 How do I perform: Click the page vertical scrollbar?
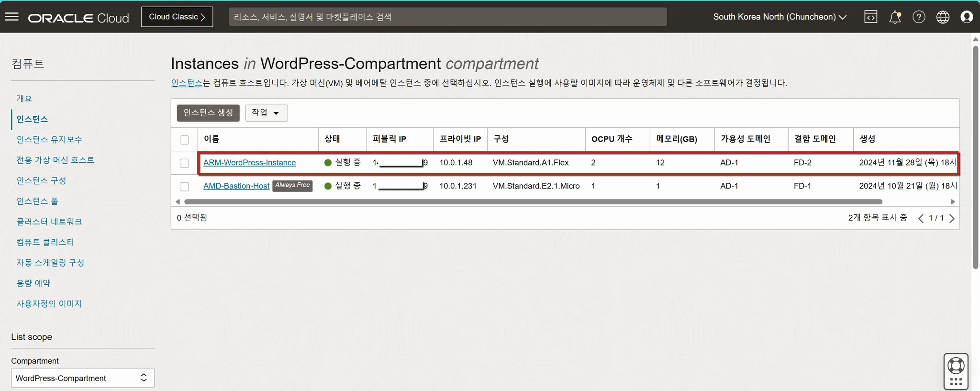(976, 157)
